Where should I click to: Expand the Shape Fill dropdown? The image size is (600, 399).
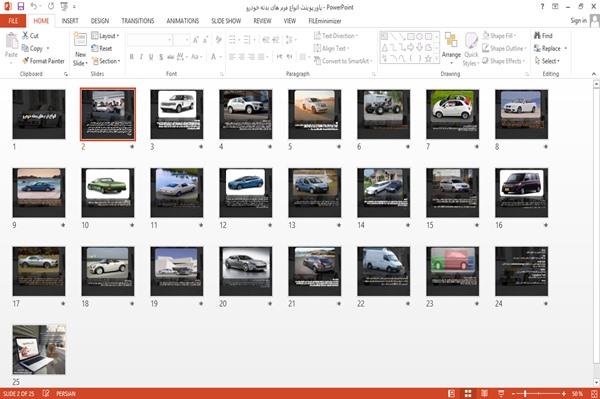[499, 36]
